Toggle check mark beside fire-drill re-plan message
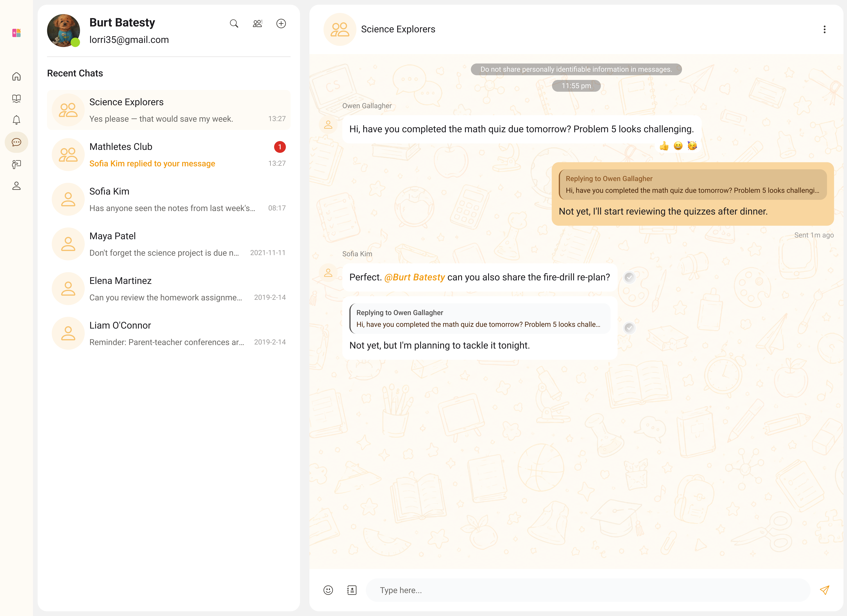This screenshot has width=847, height=616. [x=629, y=277]
